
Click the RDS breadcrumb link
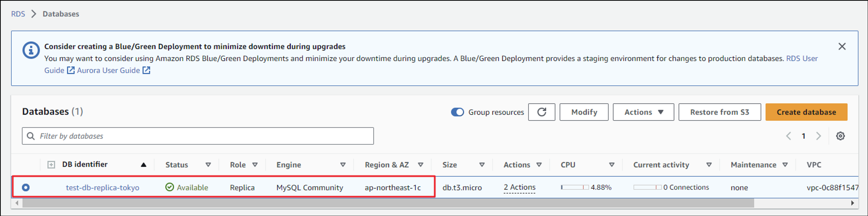(x=18, y=14)
